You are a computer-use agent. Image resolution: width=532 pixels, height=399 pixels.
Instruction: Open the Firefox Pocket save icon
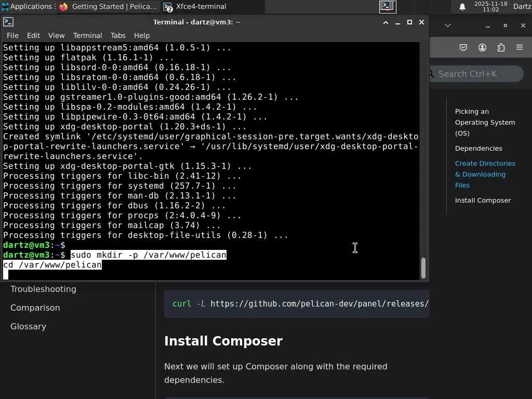(x=463, y=47)
